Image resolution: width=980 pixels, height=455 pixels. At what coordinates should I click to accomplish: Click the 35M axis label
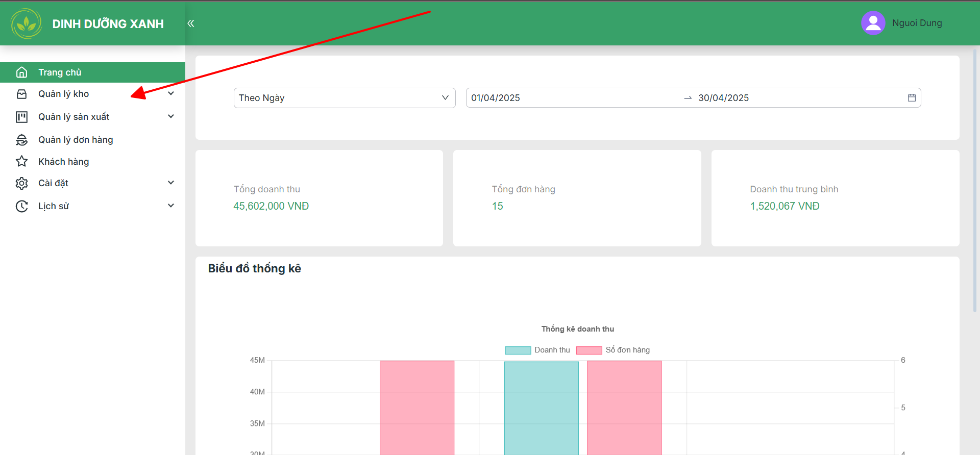click(257, 423)
